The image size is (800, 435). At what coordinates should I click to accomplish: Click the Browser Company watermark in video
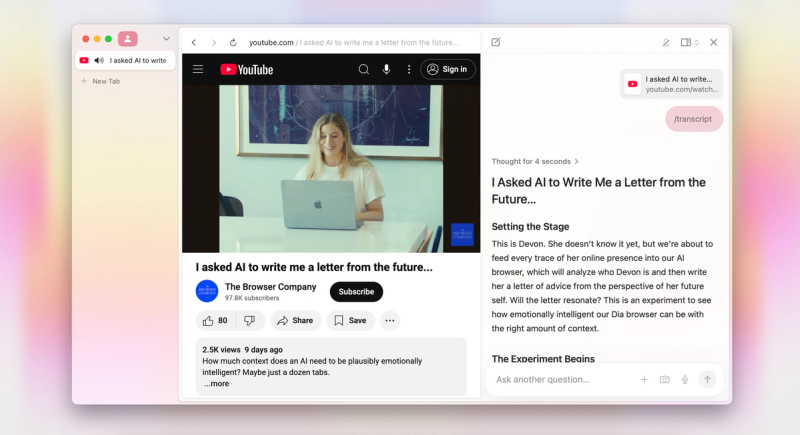click(x=462, y=235)
